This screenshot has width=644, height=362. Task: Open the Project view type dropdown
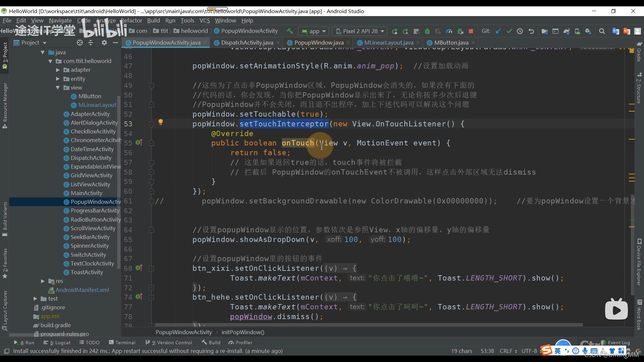30,43
